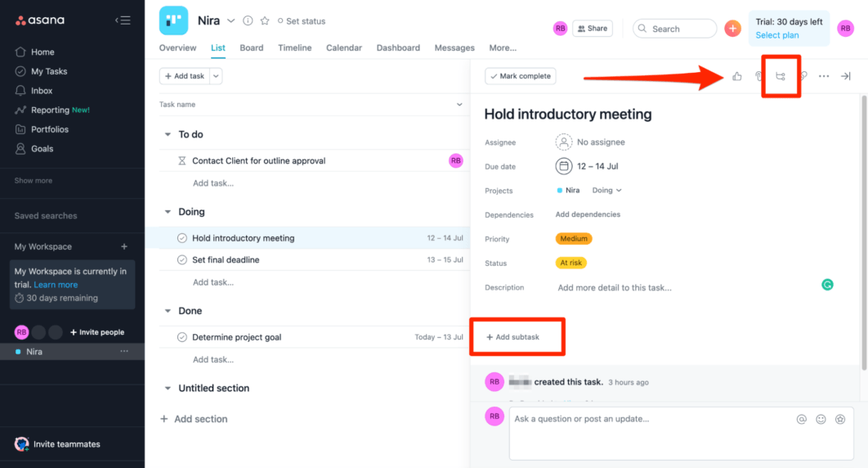
Task: Switch to the Overview tab
Action: (x=177, y=47)
